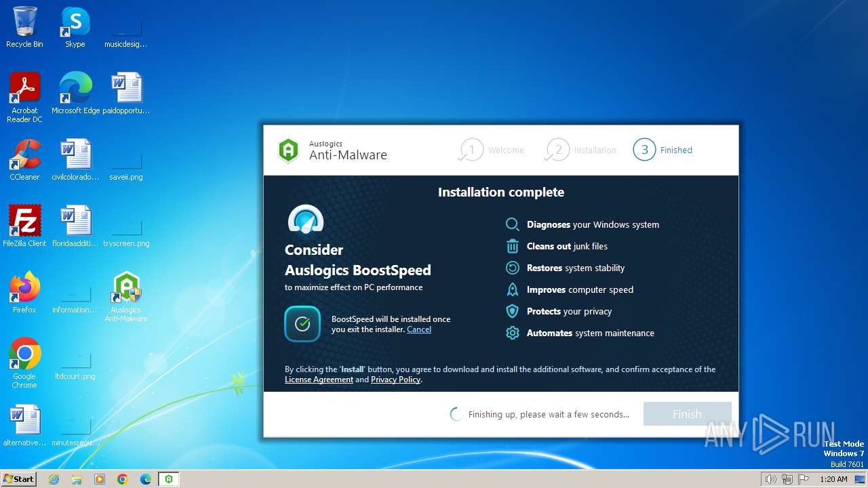The image size is (868, 488).
Task: Open the paidopportu... Word document
Action: coord(126,94)
